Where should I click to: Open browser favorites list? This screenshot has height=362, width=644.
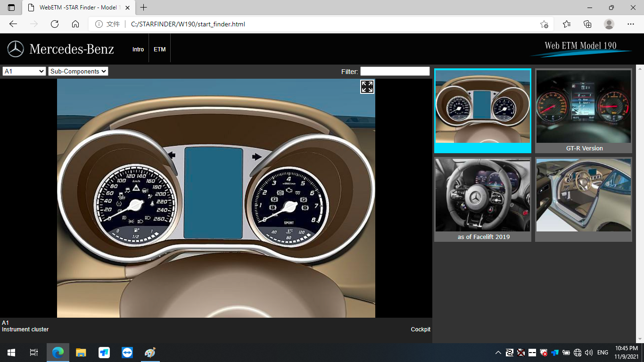(567, 24)
